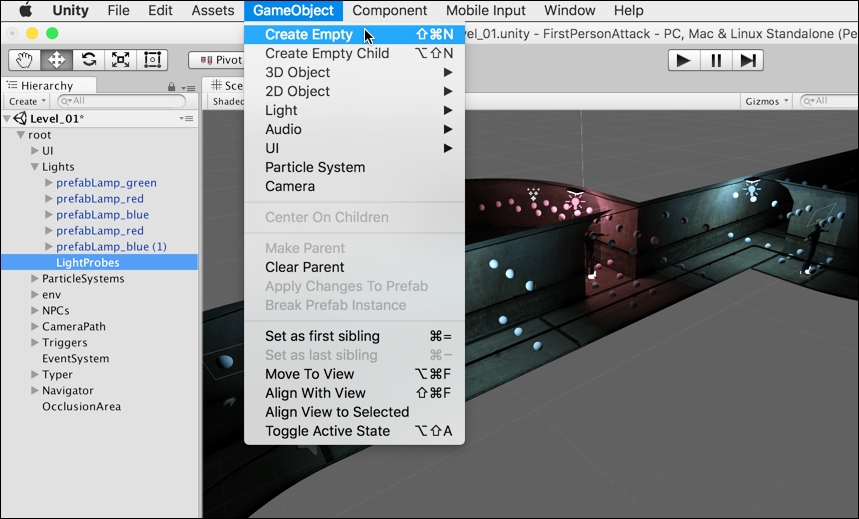Image resolution: width=859 pixels, height=519 pixels.
Task: Select Align View to Selected
Action: [x=354, y=412]
